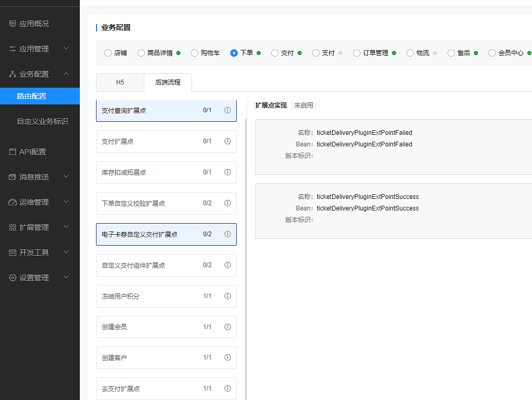Open the ticketDeliveryPluginExtPointSuccess implementation card
Image resolution: width=532 pixels, height=400 pixels.
[393, 210]
